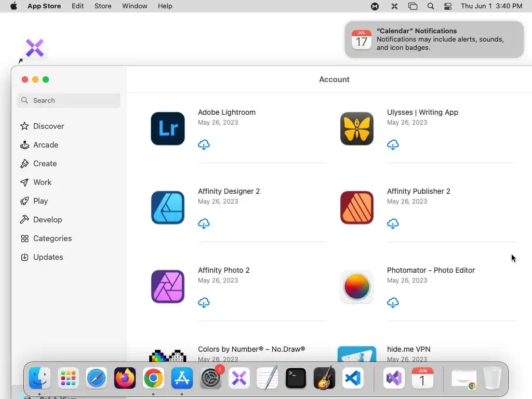Image resolution: width=532 pixels, height=399 pixels.
Task: Open System Settings from the Dock
Action: (210, 378)
